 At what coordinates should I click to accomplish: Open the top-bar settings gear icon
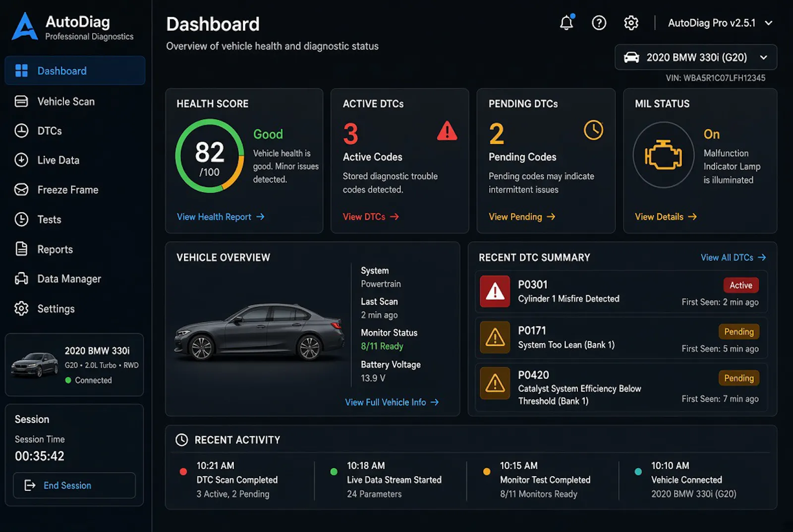click(x=631, y=23)
